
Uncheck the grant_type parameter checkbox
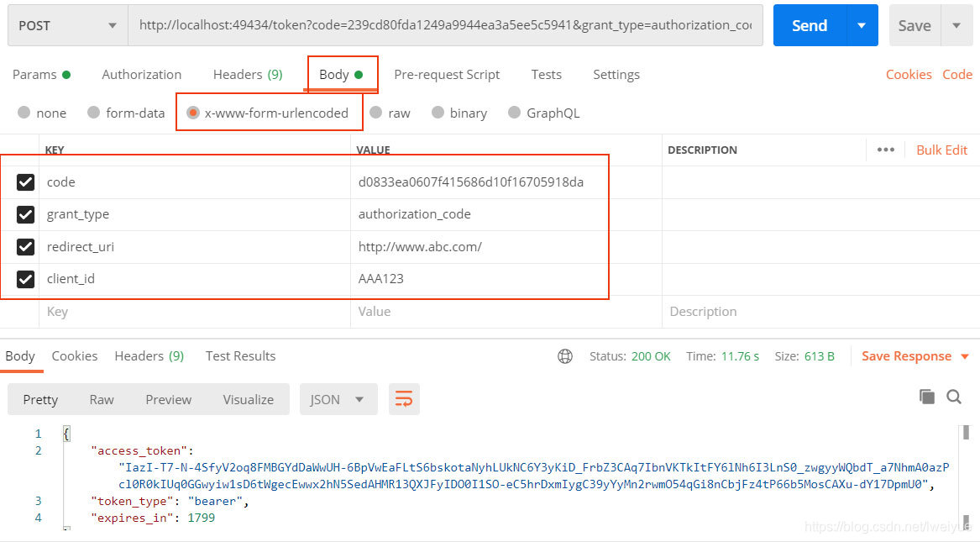pos(26,214)
